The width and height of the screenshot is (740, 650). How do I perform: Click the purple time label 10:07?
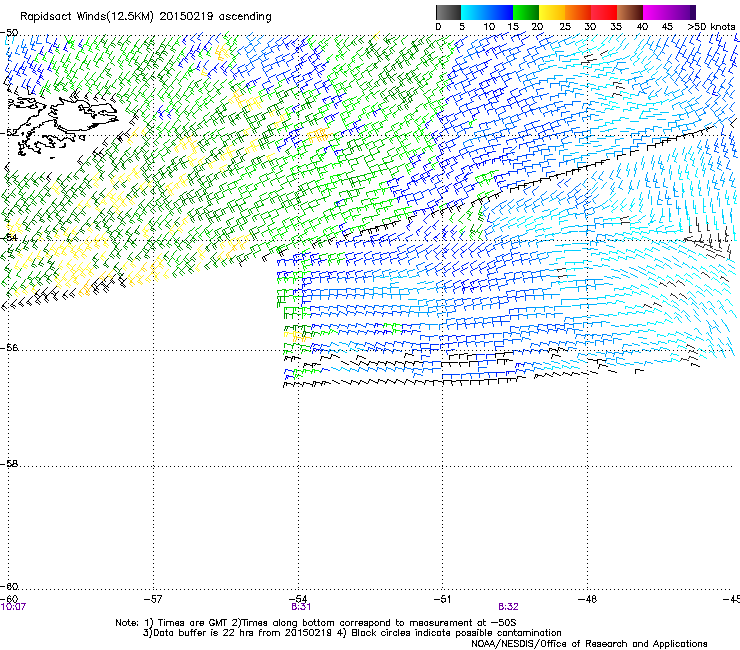[13, 607]
